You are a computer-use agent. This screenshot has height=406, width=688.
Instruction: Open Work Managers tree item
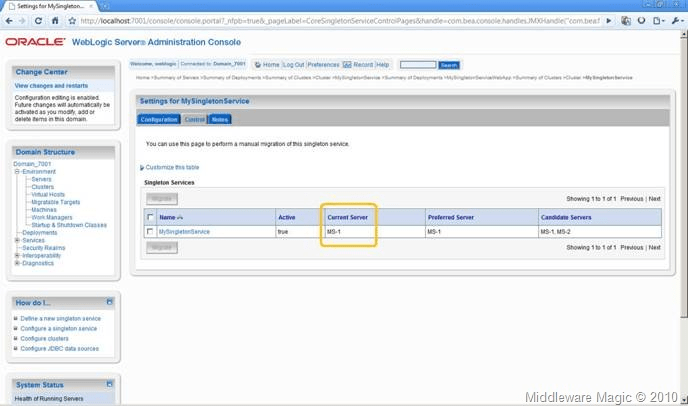[52, 217]
